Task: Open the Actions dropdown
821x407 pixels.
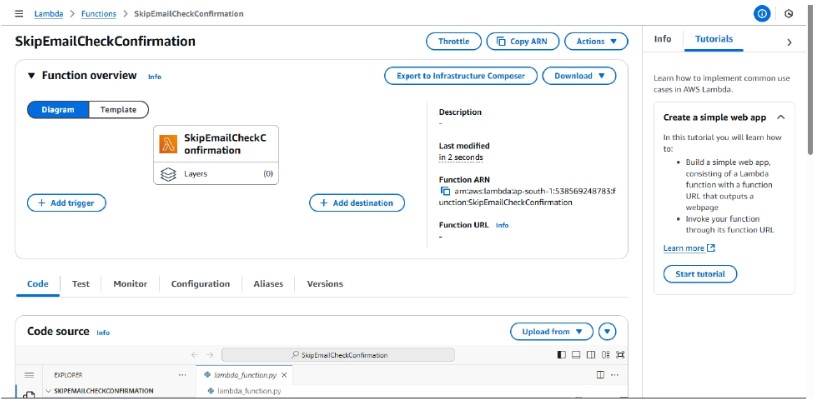Action: coord(596,41)
